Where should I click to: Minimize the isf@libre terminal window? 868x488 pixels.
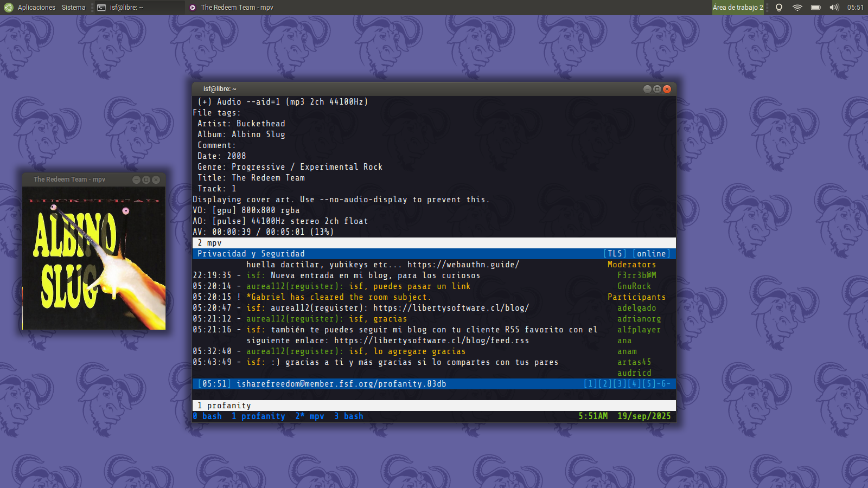(647, 89)
